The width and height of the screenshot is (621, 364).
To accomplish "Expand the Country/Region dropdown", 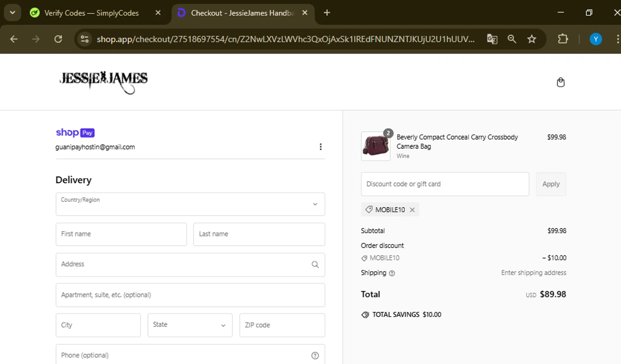I will 190,204.
